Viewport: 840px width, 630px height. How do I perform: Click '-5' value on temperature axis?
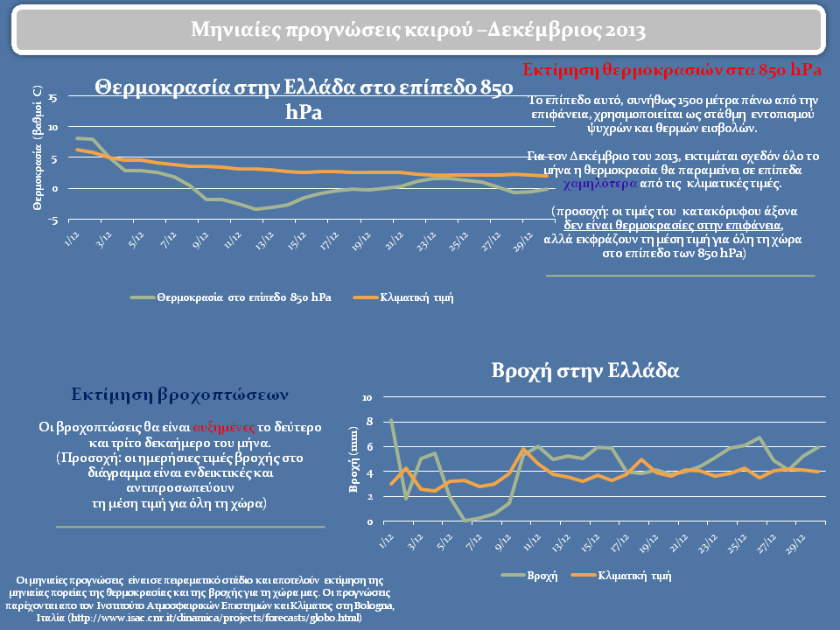(52, 220)
